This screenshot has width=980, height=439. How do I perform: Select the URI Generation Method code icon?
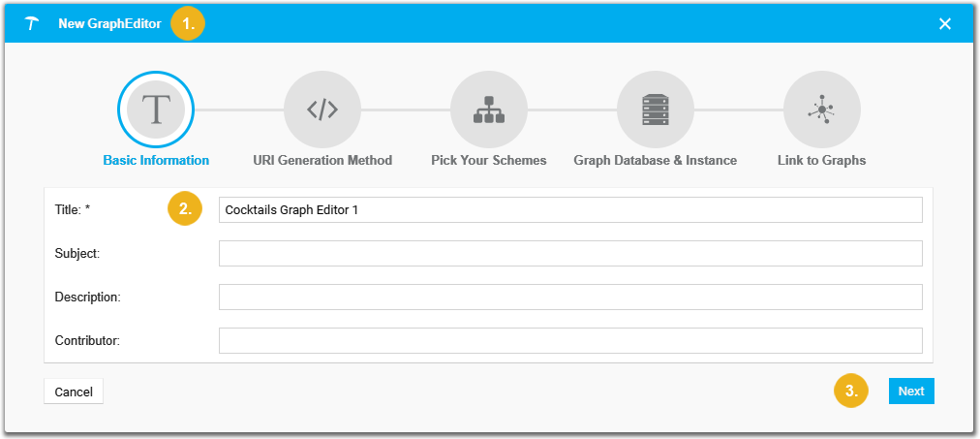[x=322, y=110]
